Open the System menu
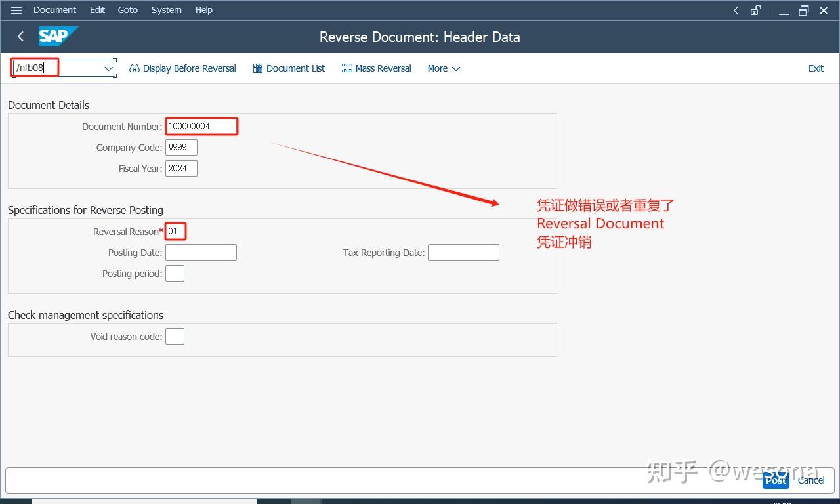840x504 pixels. (x=166, y=10)
